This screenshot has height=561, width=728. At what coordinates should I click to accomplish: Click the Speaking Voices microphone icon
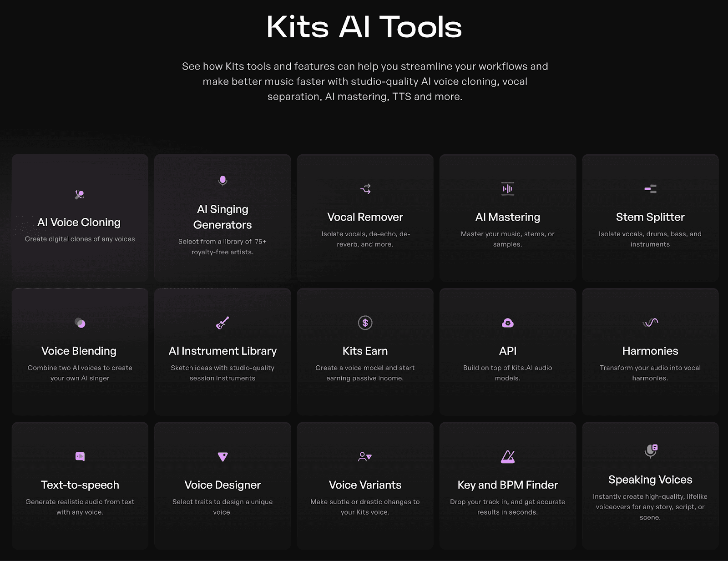click(x=651, y=451)
